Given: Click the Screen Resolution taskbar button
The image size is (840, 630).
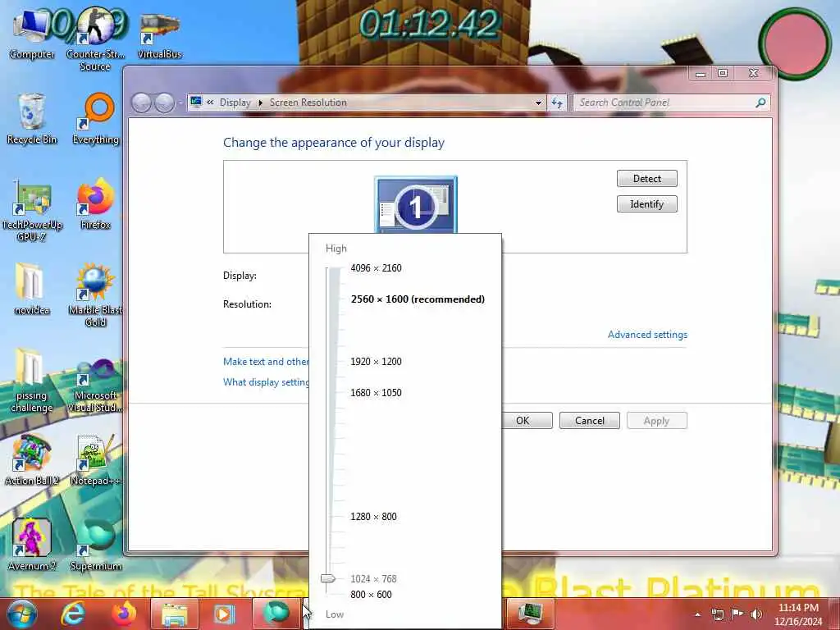Looking at the screenshot, I should (529, 614).
